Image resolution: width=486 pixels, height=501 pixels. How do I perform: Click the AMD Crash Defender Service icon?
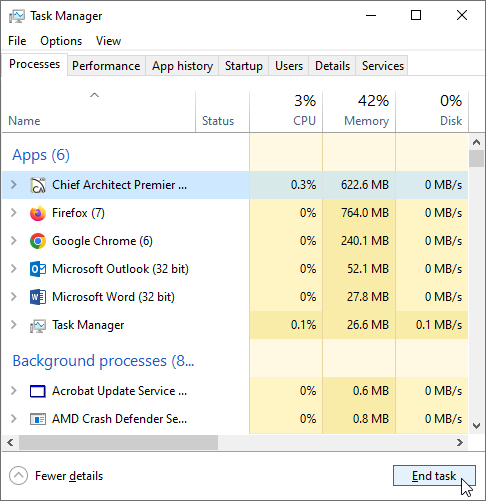(x=38, y=419)
